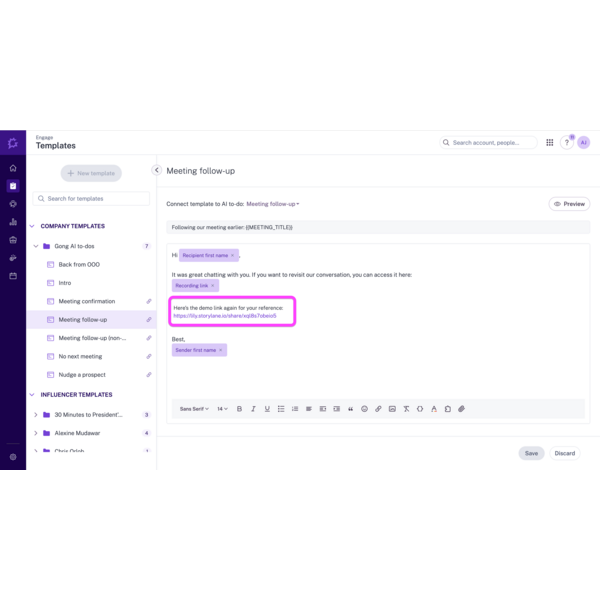Image resolution: width=600 pixels, height=600 pixels.
Task: Insert an emoji from the toolbar
Action: (x=364, y=409)
